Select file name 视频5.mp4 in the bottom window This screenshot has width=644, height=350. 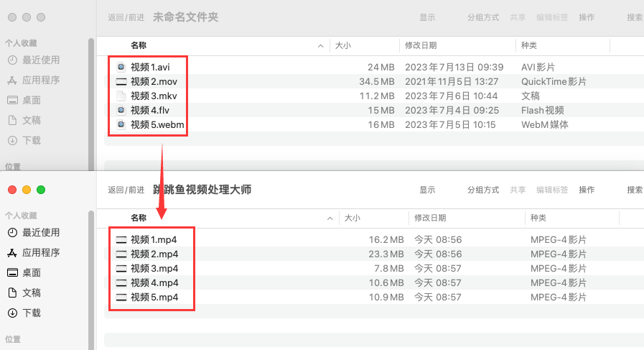tap(154, 298)
